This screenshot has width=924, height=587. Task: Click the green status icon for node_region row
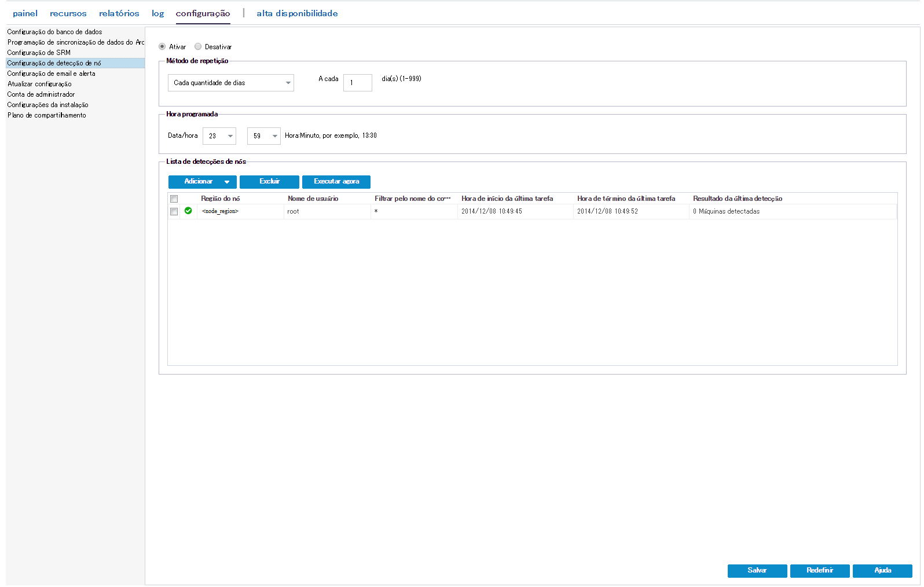tap(188, 211)
